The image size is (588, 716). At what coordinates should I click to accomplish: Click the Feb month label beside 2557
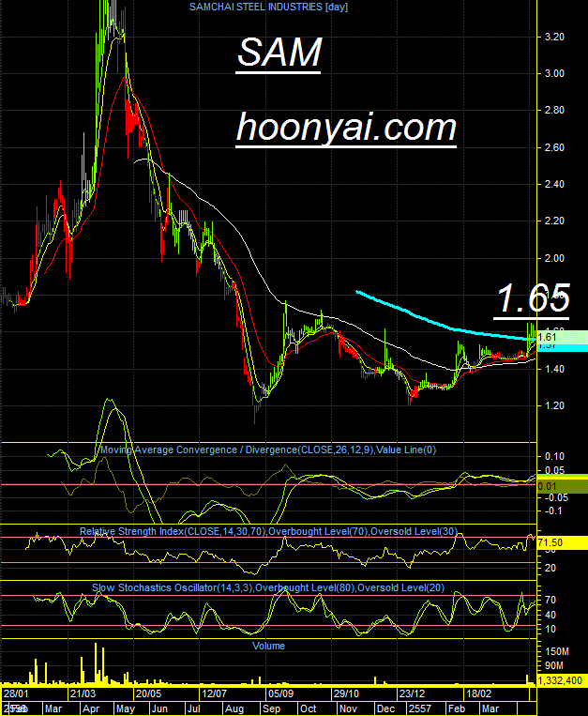tap(457, 709)
